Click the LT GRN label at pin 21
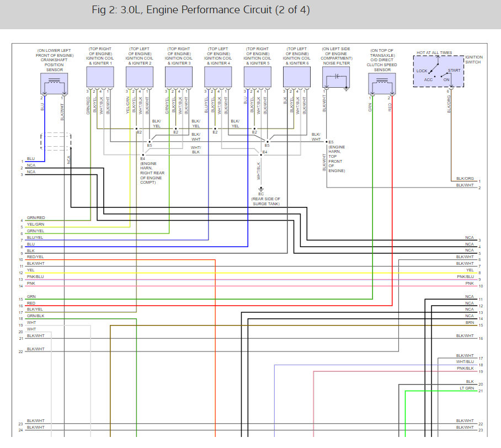 [467, 388]
